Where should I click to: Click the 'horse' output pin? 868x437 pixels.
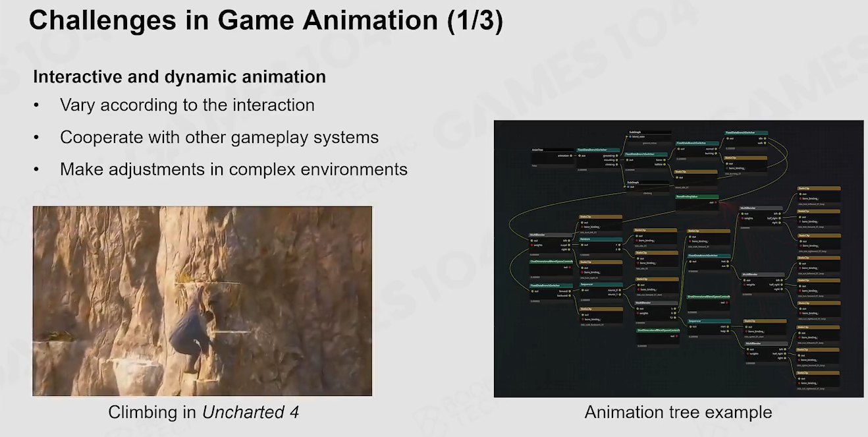pyautogui.click(x=665, y=160)
